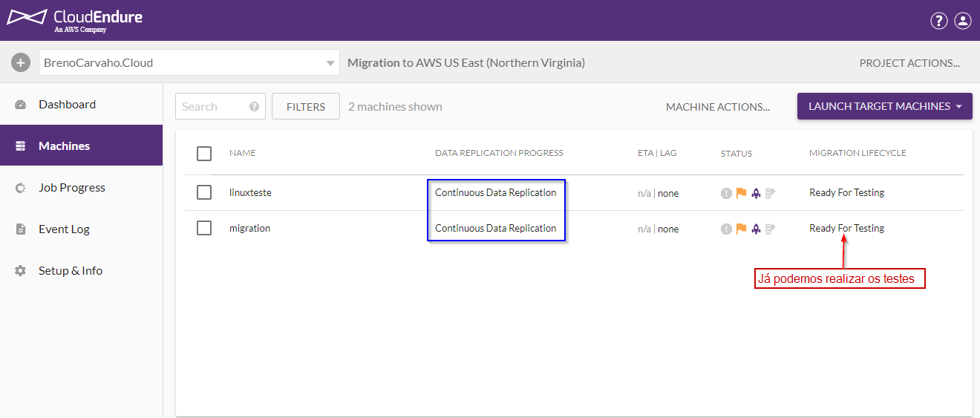Viewport: 980px width, 418px height.
Task: Click the plus icon to add project
Action: [21, 63]
